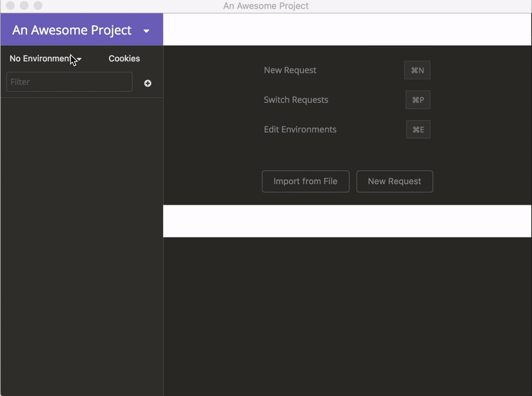Click the plus icon to create request
This screenshot has width=532, height=396.
[x=148, y=83]
